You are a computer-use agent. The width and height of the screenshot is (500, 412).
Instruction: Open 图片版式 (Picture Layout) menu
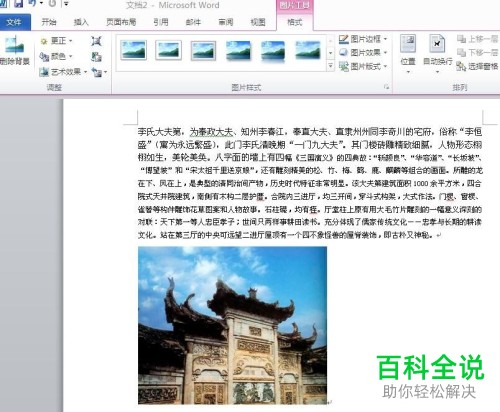click(363, 66)
